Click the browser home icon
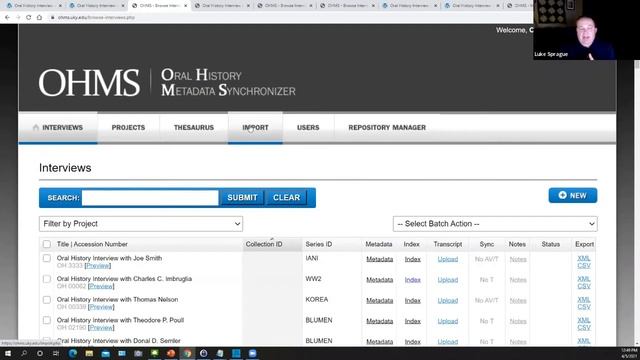This screenshot has width=640, height=360. click(x=39, y=18)
